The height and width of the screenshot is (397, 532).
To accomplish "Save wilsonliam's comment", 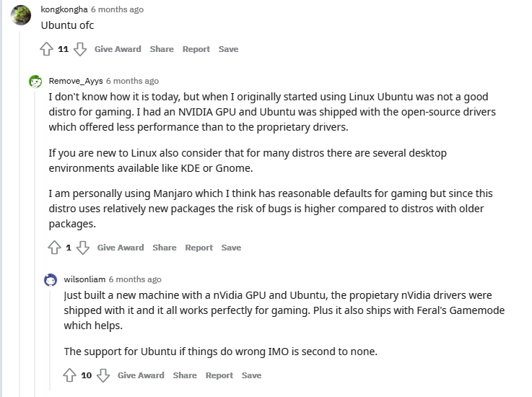I will click(251, 375).
